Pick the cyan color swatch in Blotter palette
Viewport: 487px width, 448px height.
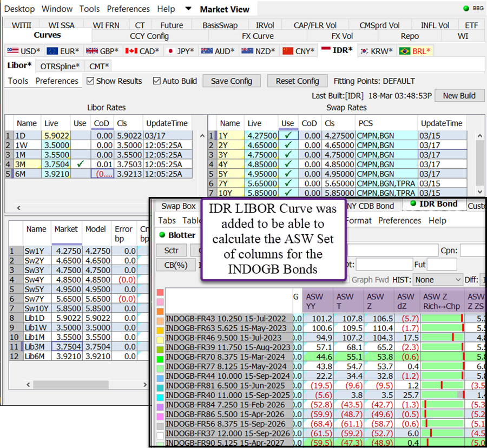click(160, 398)
